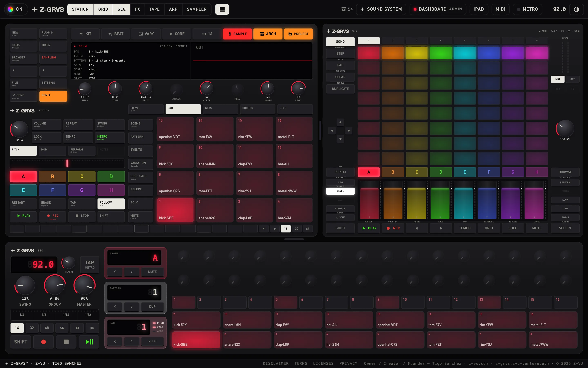The height and width of the screenshot is (368, 588).
Task: Click the Grid transport left arrow
Action: [x=417, y=228]
